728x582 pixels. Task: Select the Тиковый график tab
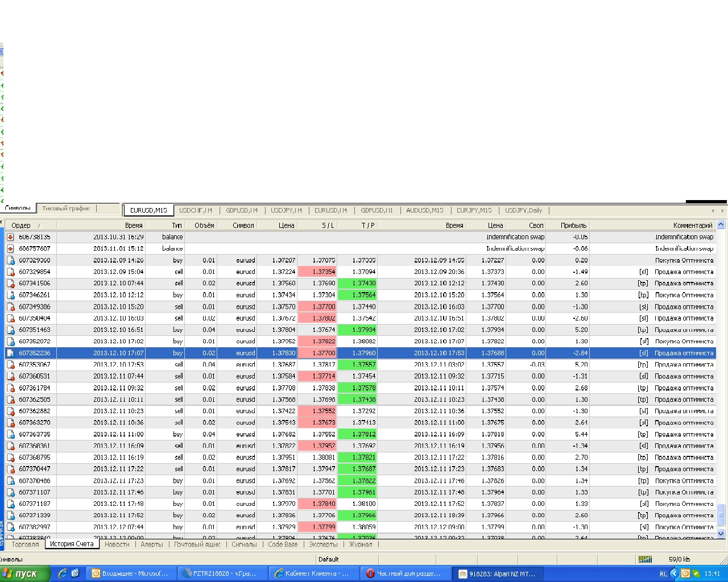tap(67, 209)
